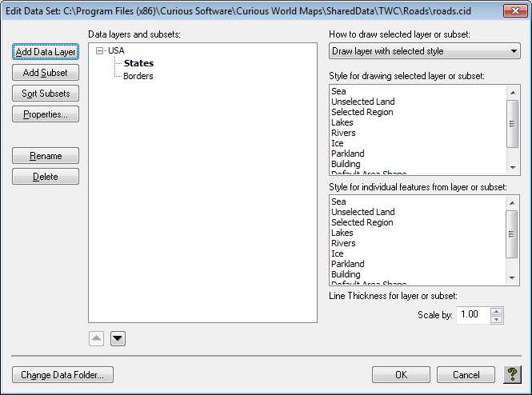Screen dimensions: 532x395
Task: Click the Add Data Layer button
Action: click(46, 52)
